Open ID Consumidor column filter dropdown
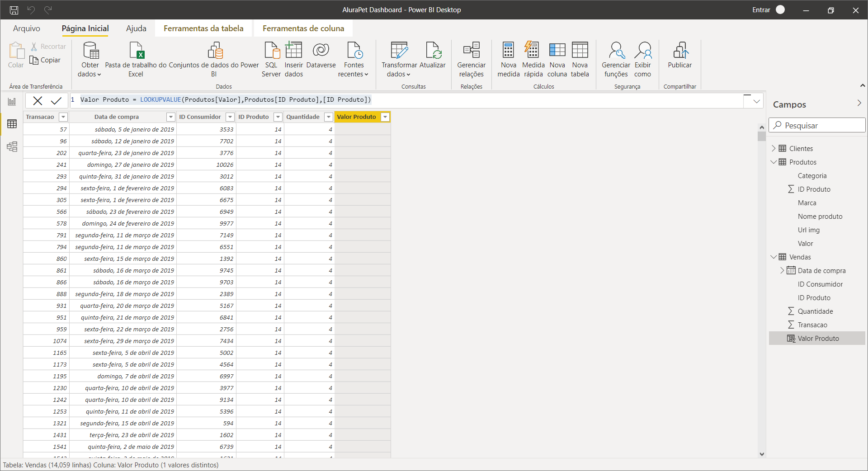This screenshot has height=471, width=868. tap(230, 117)
